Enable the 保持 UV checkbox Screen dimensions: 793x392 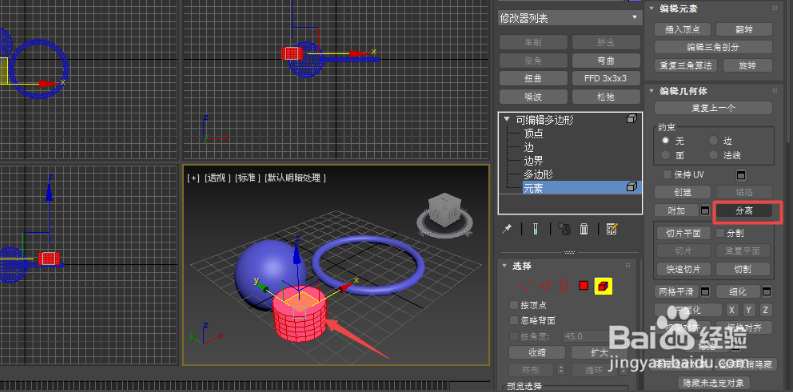(x=668, y=175)
